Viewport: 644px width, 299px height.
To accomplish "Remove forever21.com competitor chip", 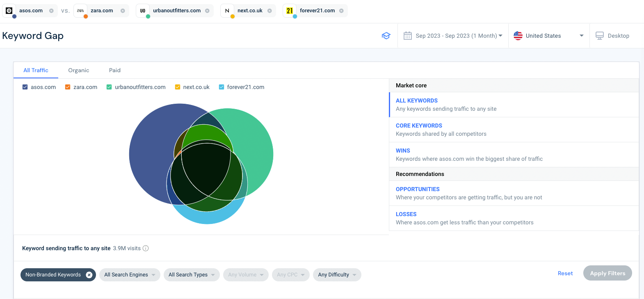I will pos(341,11).
